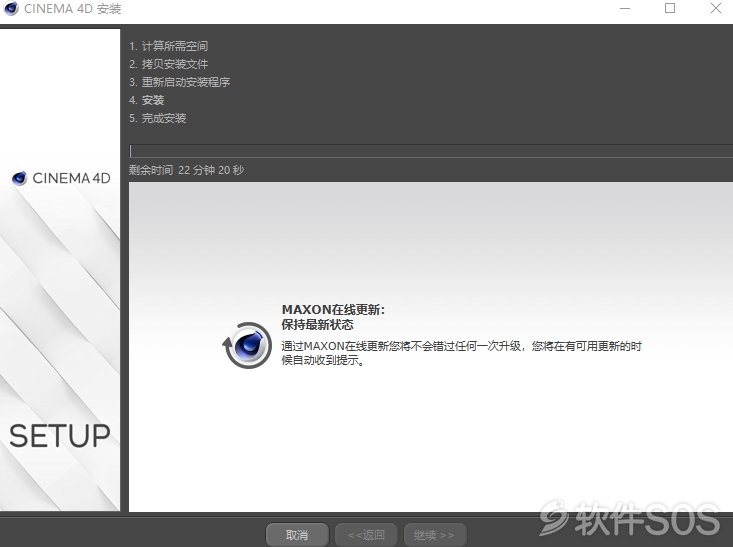The width and height of the screenshot is (733, 547).
Task: Select step text 4. 安装
Action: pyautogui.click(x=147, y=100)
